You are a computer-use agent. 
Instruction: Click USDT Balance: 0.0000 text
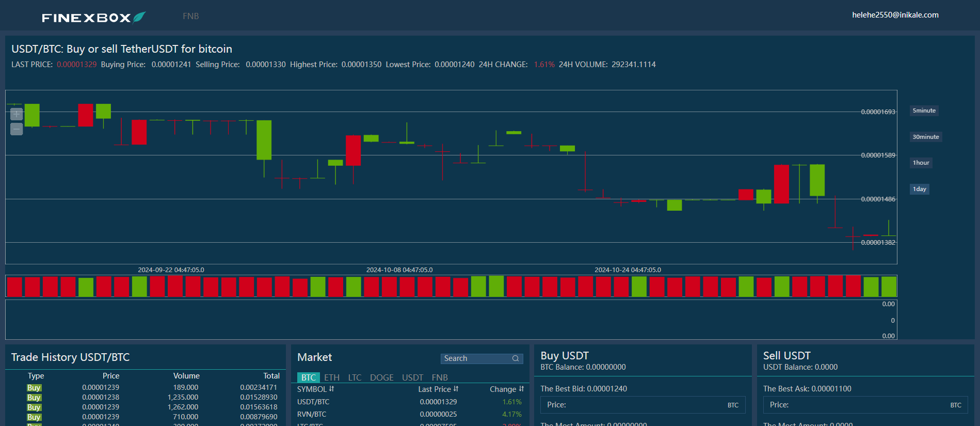[800, 367]
